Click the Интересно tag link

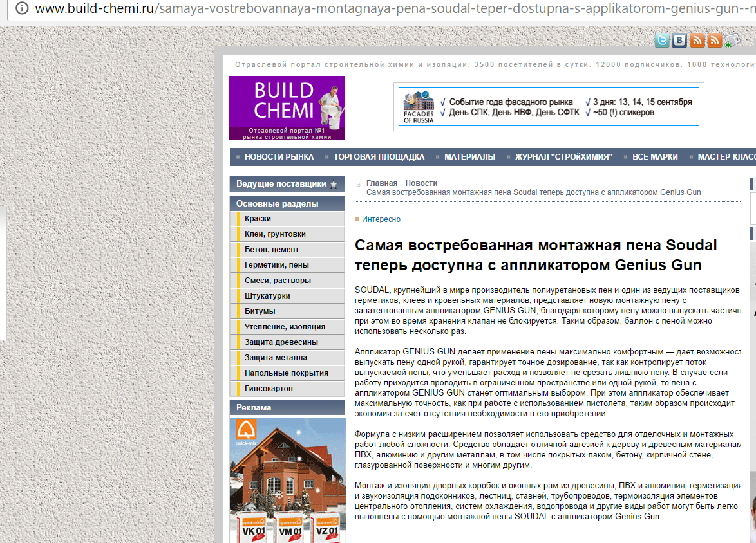coord(381,219)
